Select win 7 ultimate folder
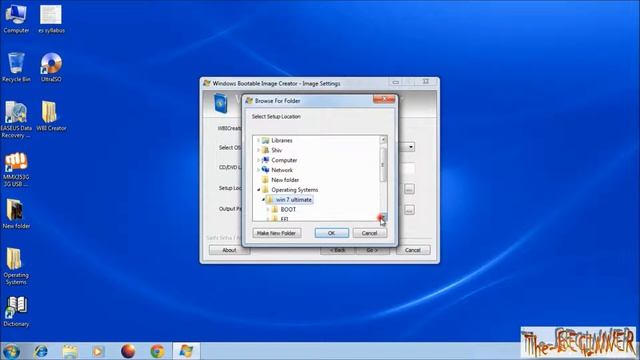The height and width of the screenshot is (360, 640). pyautogui.click(x=293, y=200)
